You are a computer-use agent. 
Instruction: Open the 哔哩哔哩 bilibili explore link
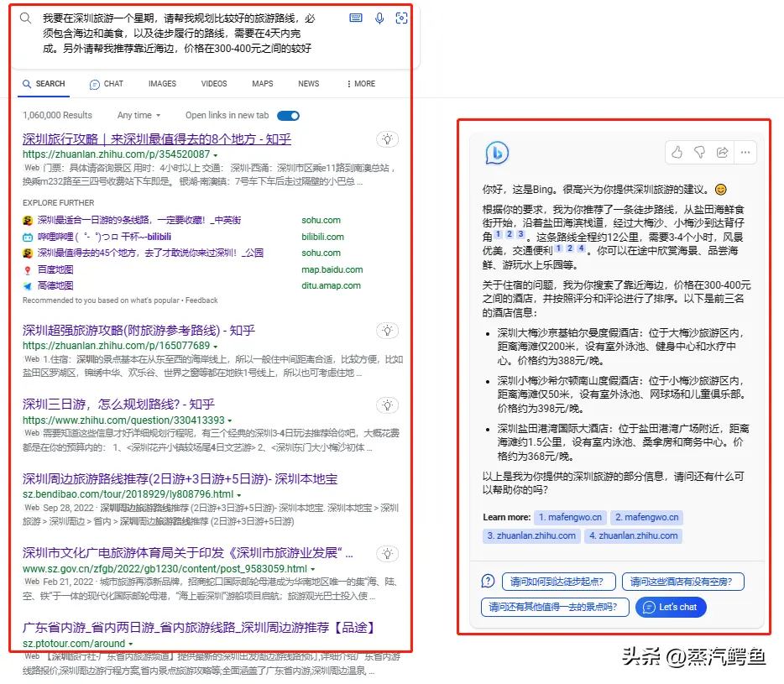pos(104,237)
